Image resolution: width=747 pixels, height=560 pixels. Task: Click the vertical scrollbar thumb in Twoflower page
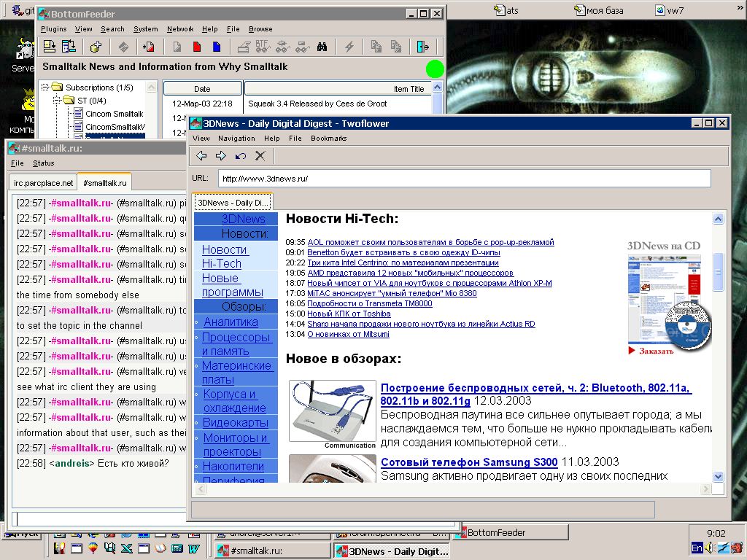[718, 272]
